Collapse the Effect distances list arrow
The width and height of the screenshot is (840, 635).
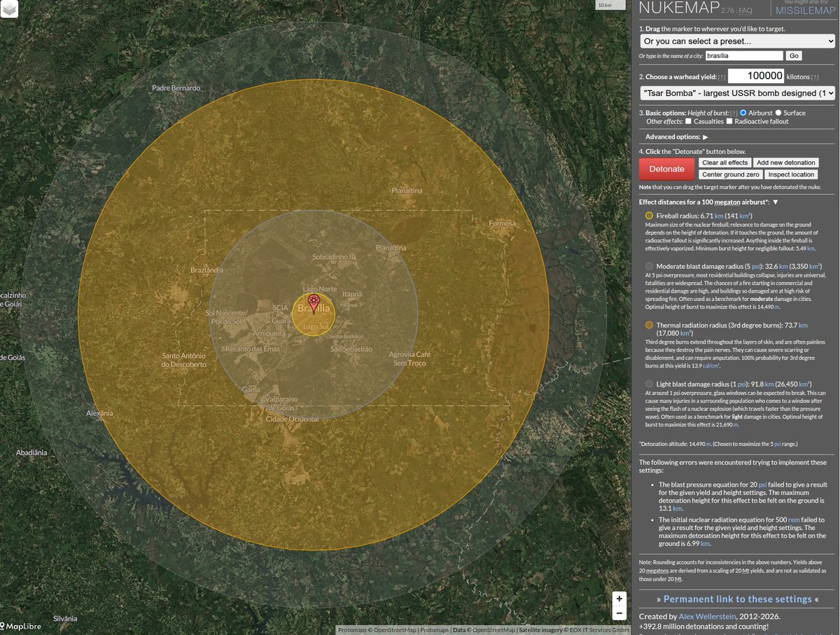[x=775, y=202]
